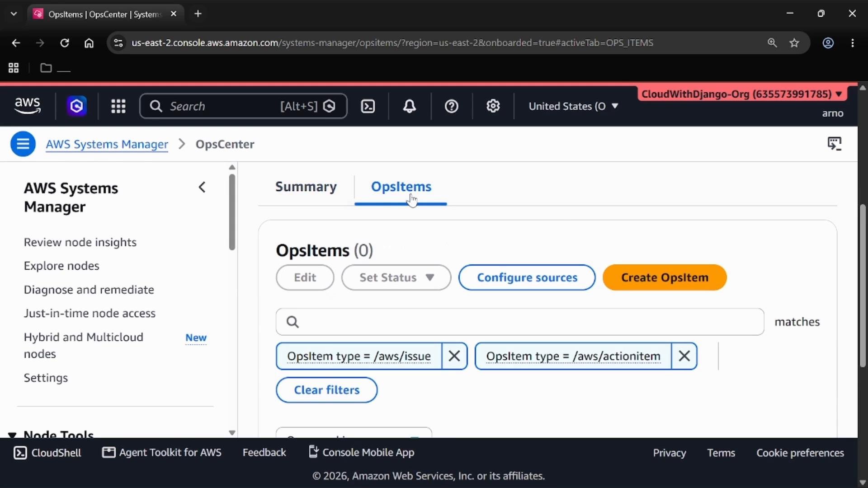This screenshot has height=488, width=868.
Task: Open the United States region selector
Action: click(573, 106)
